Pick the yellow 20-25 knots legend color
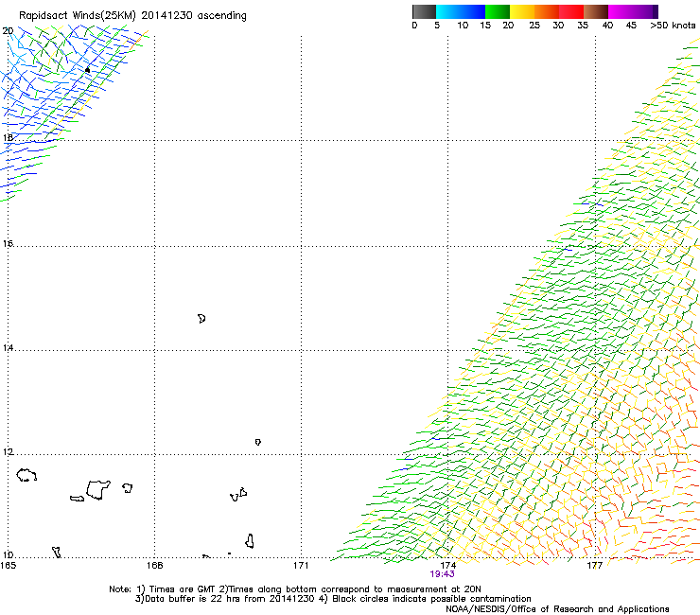The height and width of the screenshot is (615, 700). 522,11
